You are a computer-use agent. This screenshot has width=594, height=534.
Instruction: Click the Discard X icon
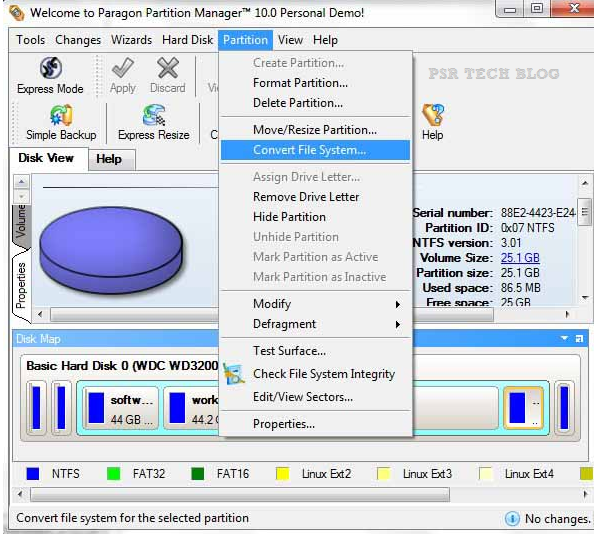point(168,68)
